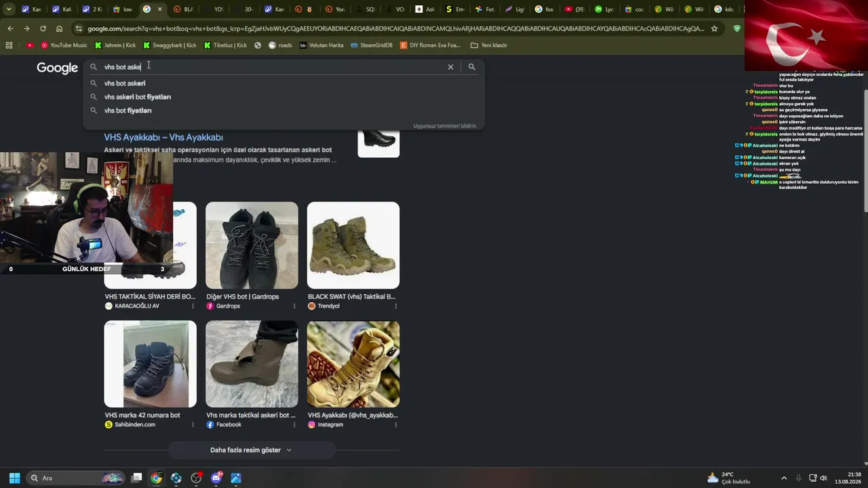Screen dimensions: 868x488
Task: Clear the Google search box text
Action: click(x=450, y=67)
